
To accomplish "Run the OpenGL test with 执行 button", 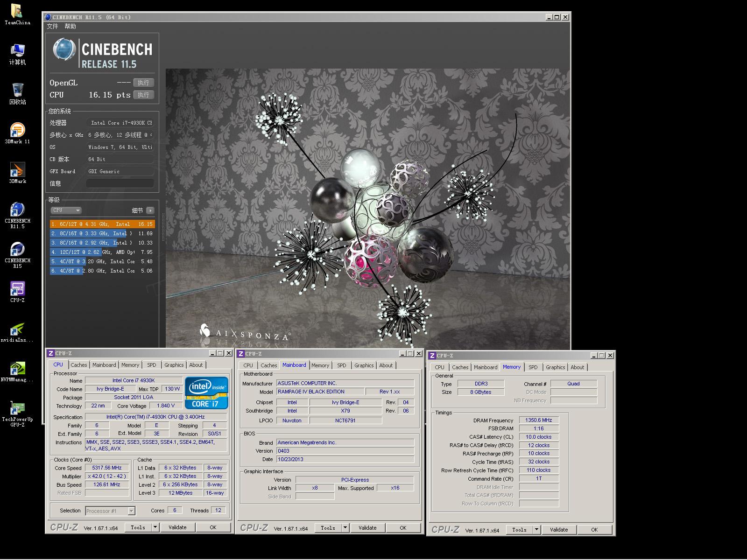I will click(143, 83).
